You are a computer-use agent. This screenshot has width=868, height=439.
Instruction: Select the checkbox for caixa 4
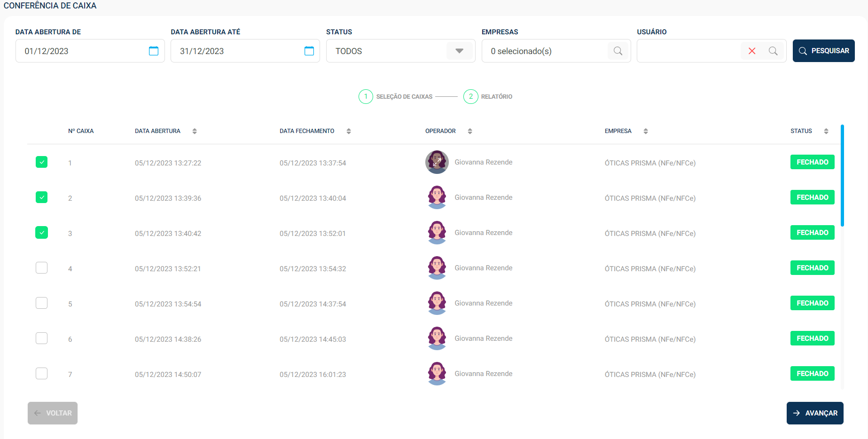42,268
